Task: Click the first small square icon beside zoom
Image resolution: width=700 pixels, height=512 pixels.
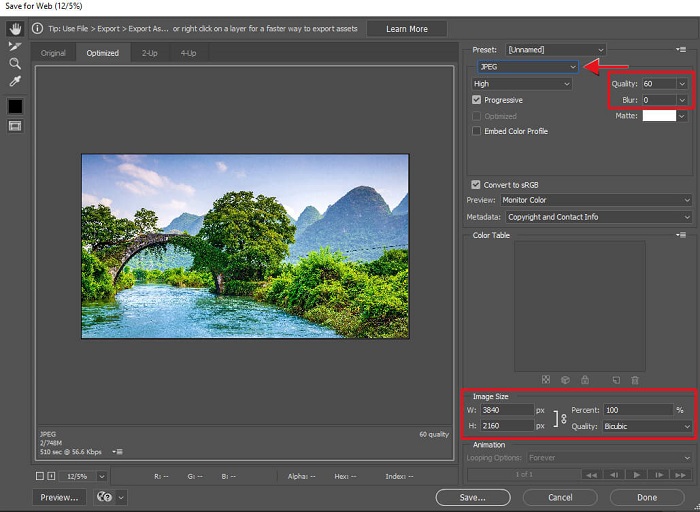Action: click(x=40, y=476)
